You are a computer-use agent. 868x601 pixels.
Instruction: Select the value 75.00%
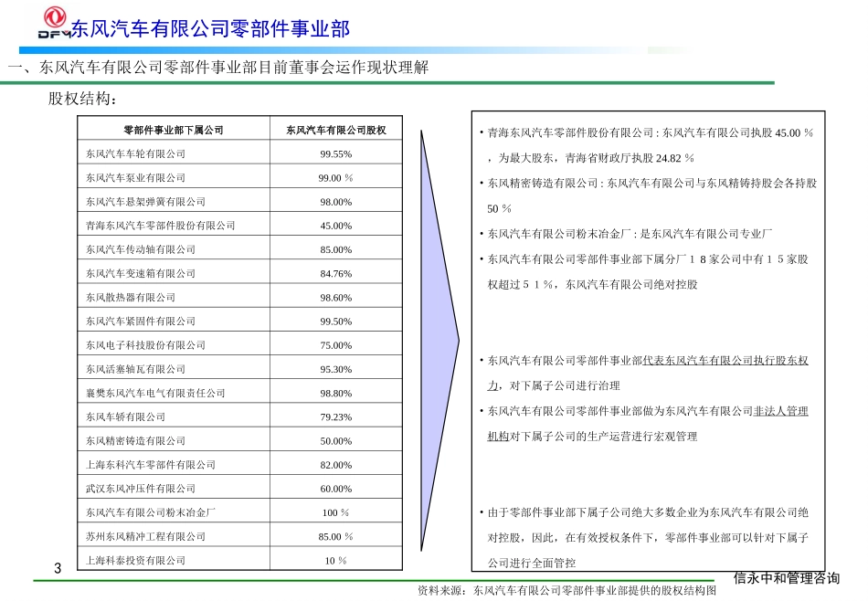point(336,345)
